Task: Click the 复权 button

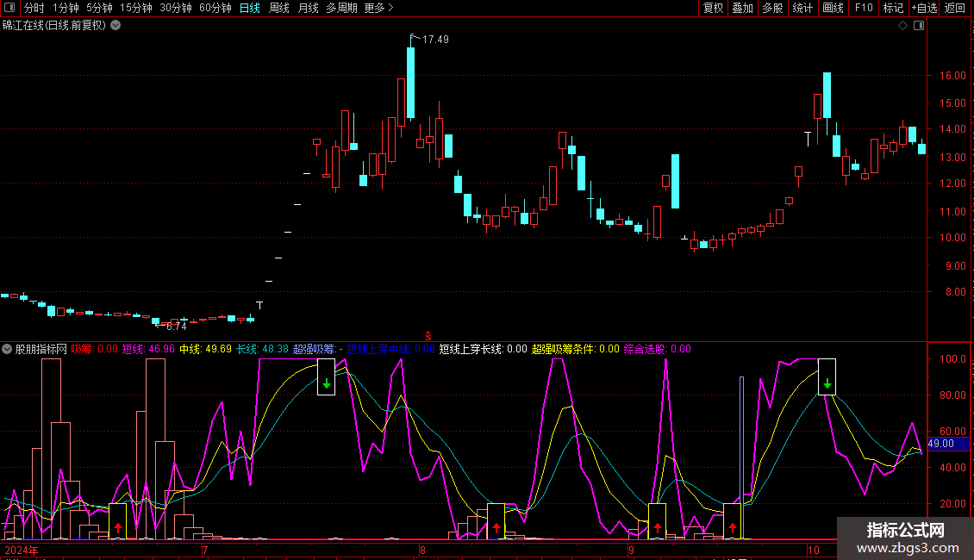Action: pyautogui.click(x=713, y=8)
